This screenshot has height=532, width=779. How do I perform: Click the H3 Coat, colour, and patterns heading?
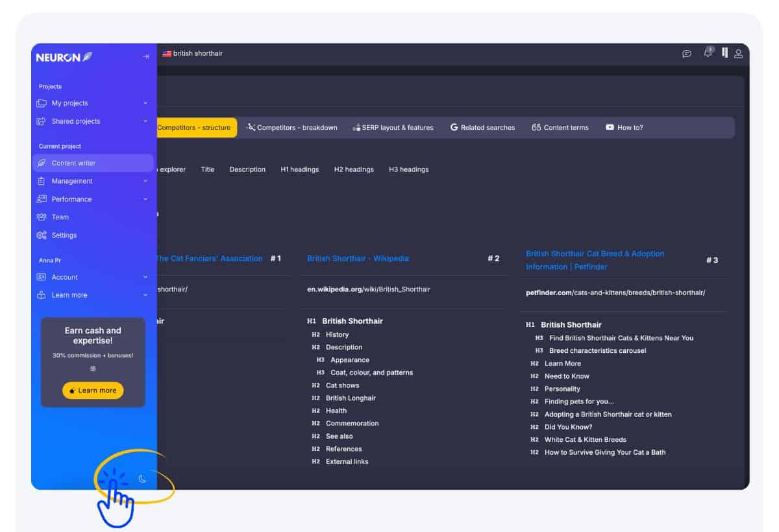371,372
